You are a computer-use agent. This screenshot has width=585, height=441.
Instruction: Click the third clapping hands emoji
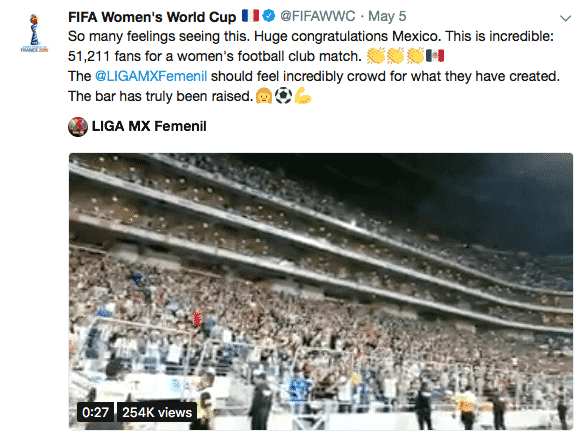coord(415,56)
